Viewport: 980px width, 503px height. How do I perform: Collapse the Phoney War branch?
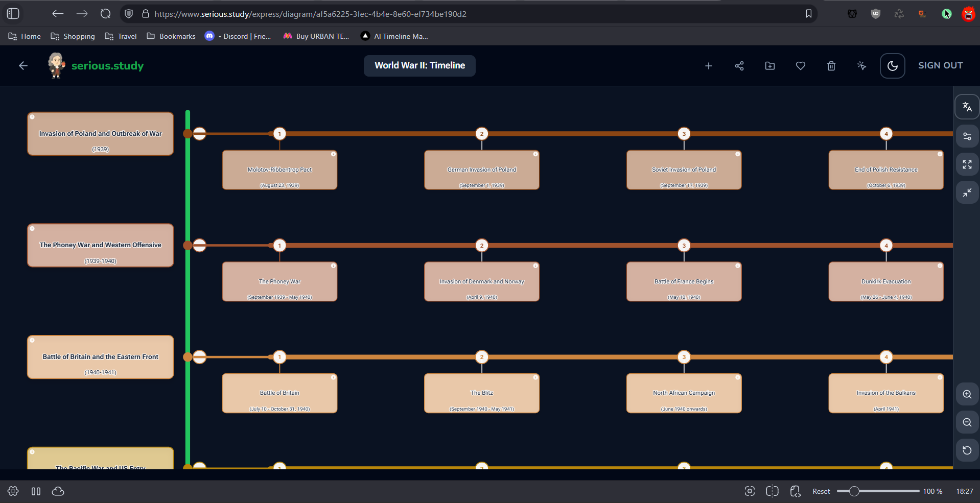(x=199, y=245)
